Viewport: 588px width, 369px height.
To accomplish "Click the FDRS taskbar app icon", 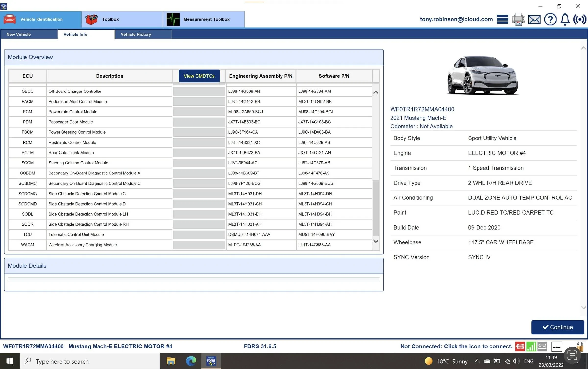I will [x=211, y=361].
